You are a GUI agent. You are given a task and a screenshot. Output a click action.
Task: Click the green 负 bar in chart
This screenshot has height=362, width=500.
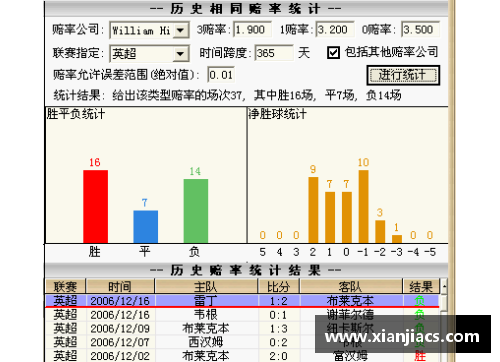pyautogui.click(x=196, y=211)
